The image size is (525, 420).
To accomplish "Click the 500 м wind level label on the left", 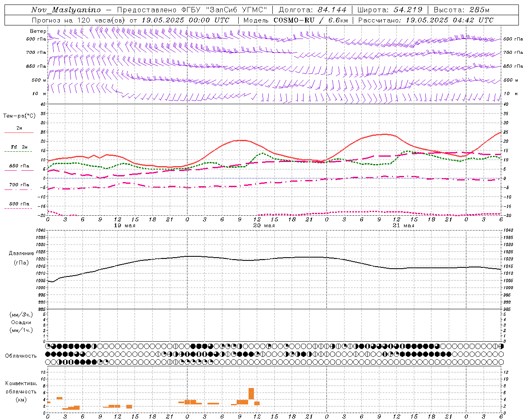I will [39, 80].
